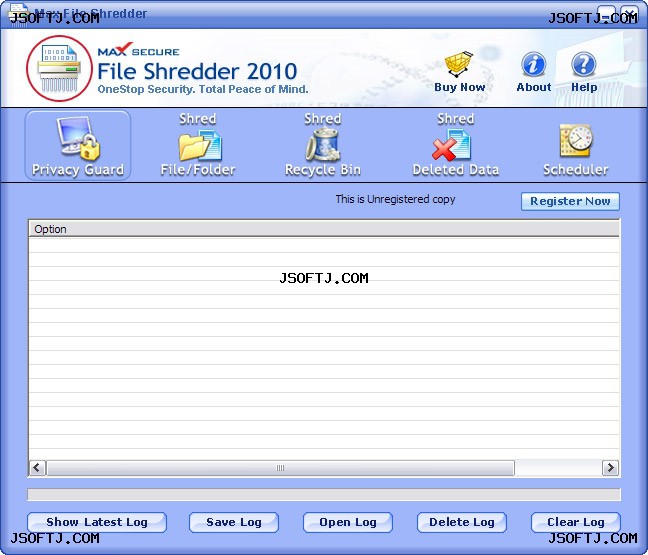Click the horizontal scrollbar left arrow
Screen dimensions: 648x555
[37, 468]
